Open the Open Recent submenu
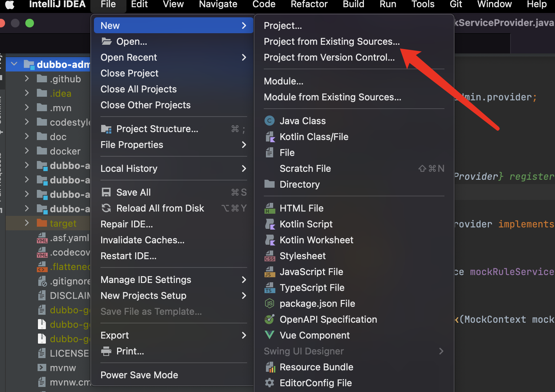This screenshot has height=392, width=555. click(173, 57)
